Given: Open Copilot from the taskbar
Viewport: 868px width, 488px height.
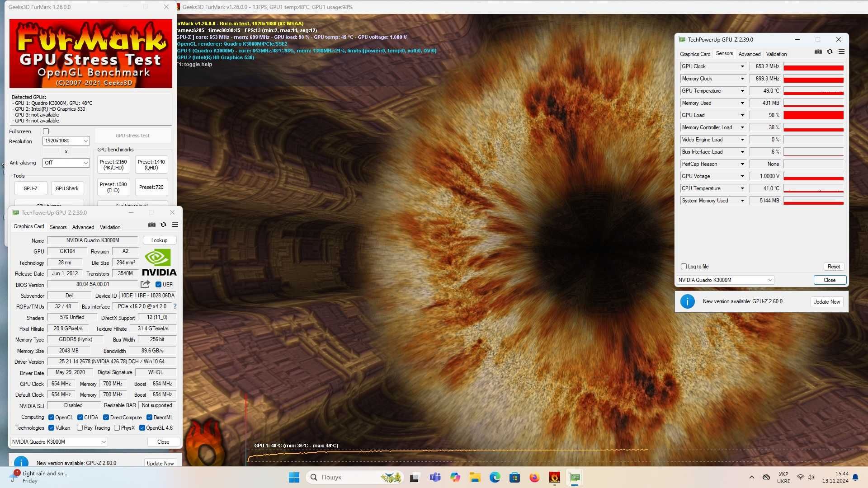Looking at the screenshot, I should click(455, 477).
